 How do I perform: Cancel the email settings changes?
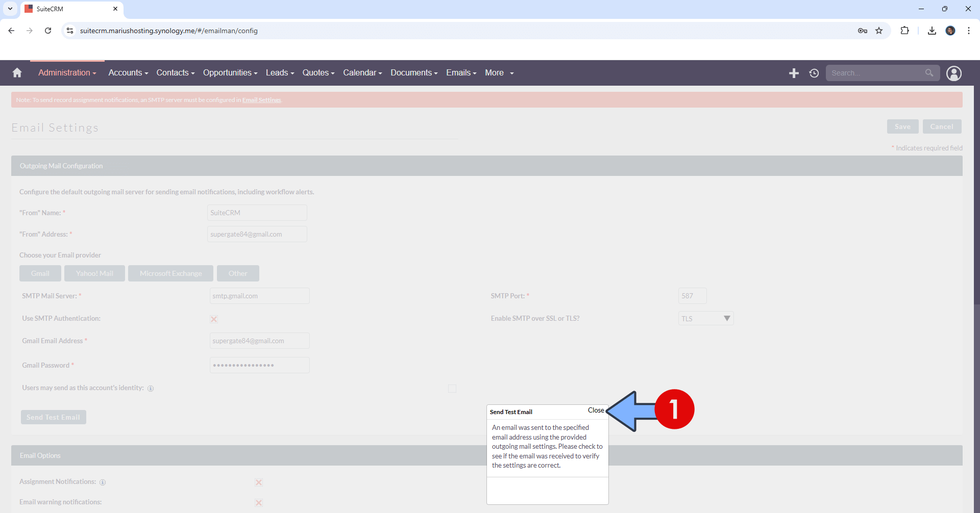[942, 126]
